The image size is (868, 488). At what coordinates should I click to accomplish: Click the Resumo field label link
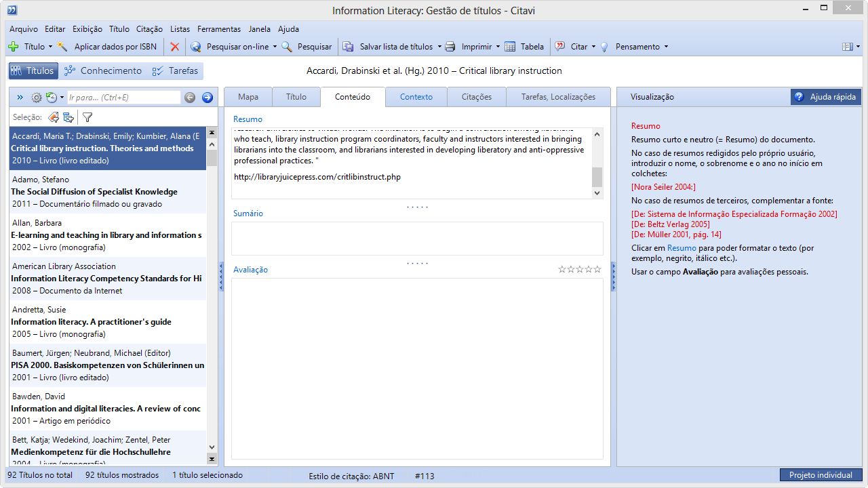click(248, 119)
